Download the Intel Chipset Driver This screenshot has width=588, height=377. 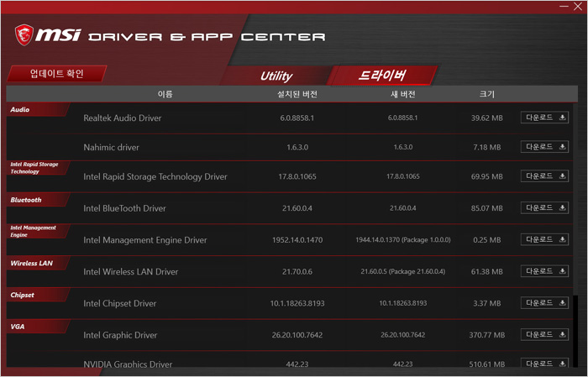click(x=544, y=302)
